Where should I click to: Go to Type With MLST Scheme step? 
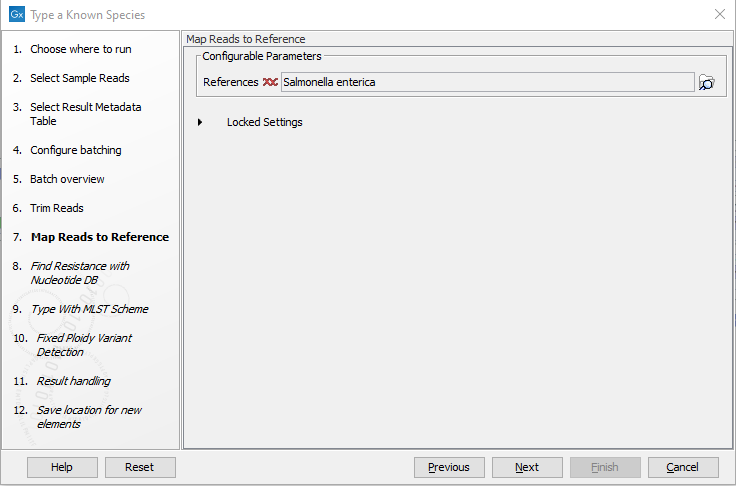[89, 309]
